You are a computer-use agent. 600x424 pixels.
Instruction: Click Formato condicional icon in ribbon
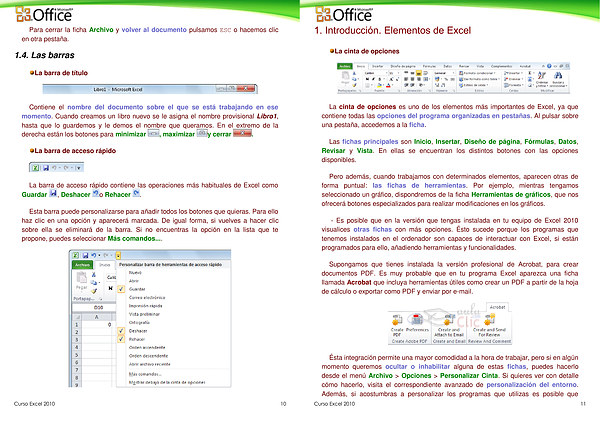pyautogui.click(x=461, y=73)
